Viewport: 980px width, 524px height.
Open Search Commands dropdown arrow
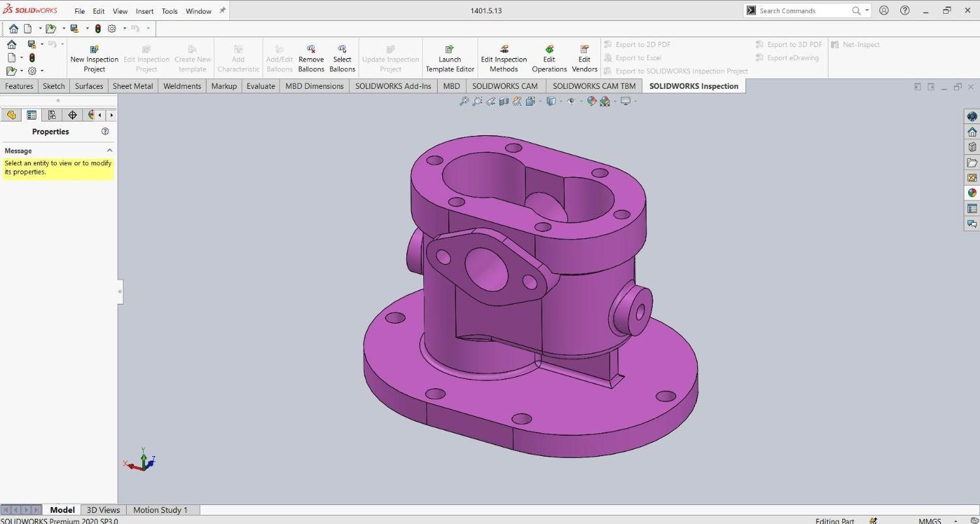pyautogui.click(x=868, y=10)
